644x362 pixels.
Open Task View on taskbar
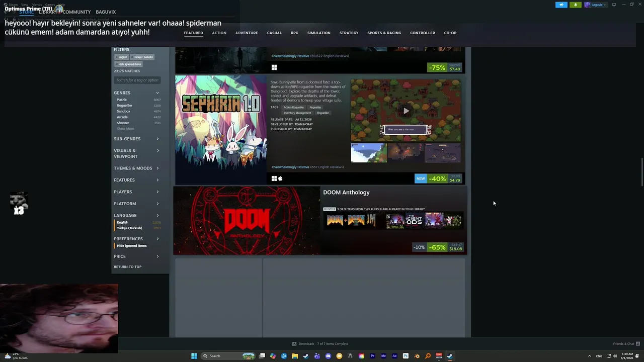pyautogui.click(x=262, y=356)
